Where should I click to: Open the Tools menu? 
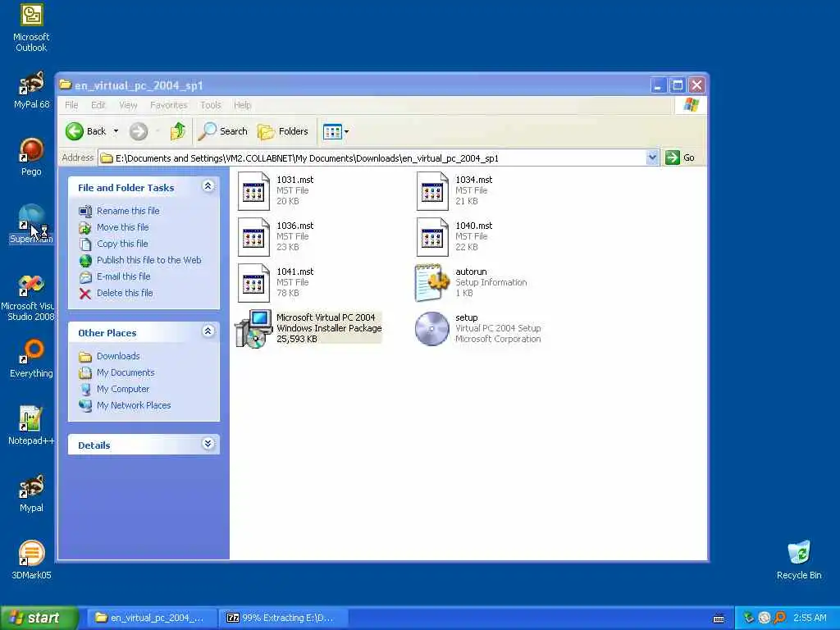point(211,105)
